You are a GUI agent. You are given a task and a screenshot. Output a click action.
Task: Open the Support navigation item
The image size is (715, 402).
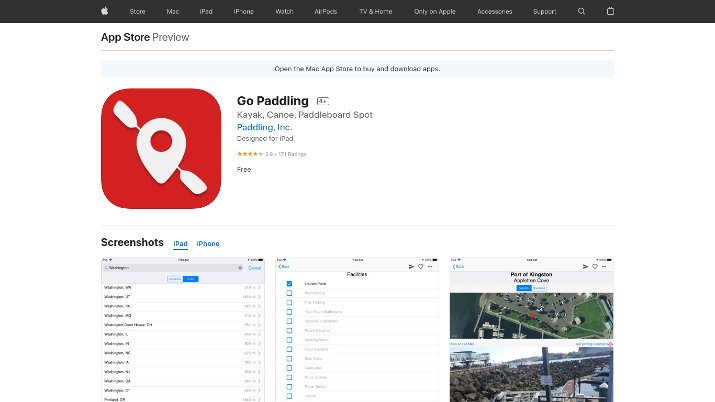(x=544, y=11)
